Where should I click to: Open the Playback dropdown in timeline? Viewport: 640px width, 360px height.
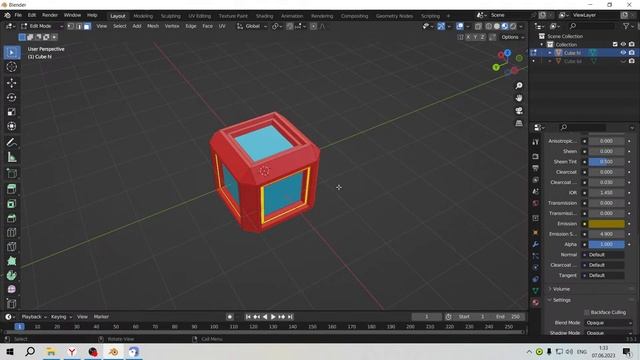[34, 317]
